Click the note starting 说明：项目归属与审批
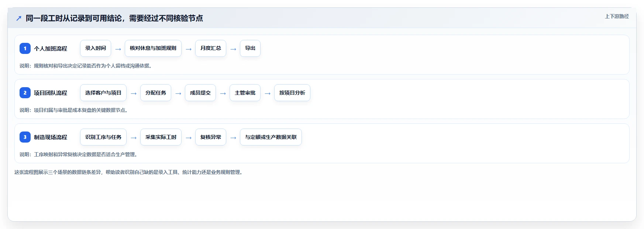The image size is (644, 229). (74, 110)
